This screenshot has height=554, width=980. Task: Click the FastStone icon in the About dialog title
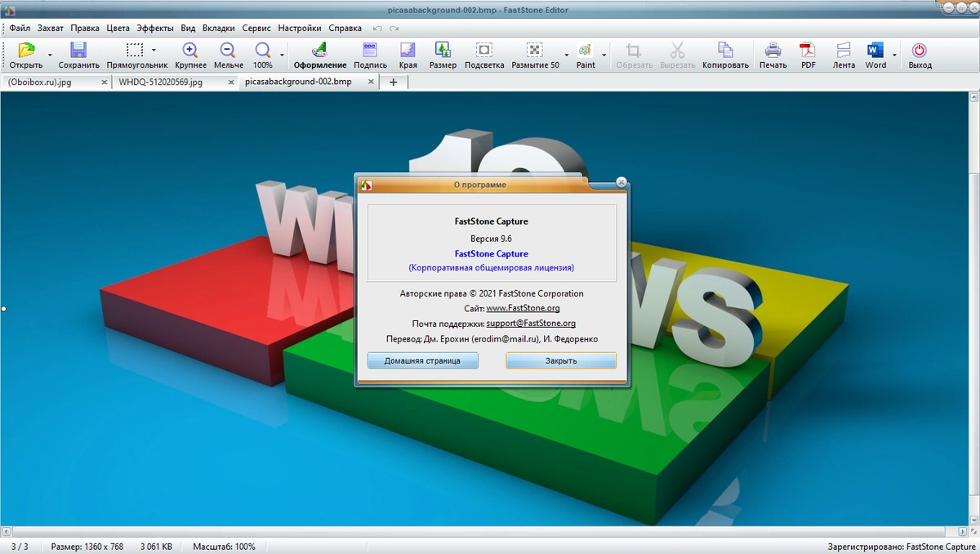click(x=367, y=185)
